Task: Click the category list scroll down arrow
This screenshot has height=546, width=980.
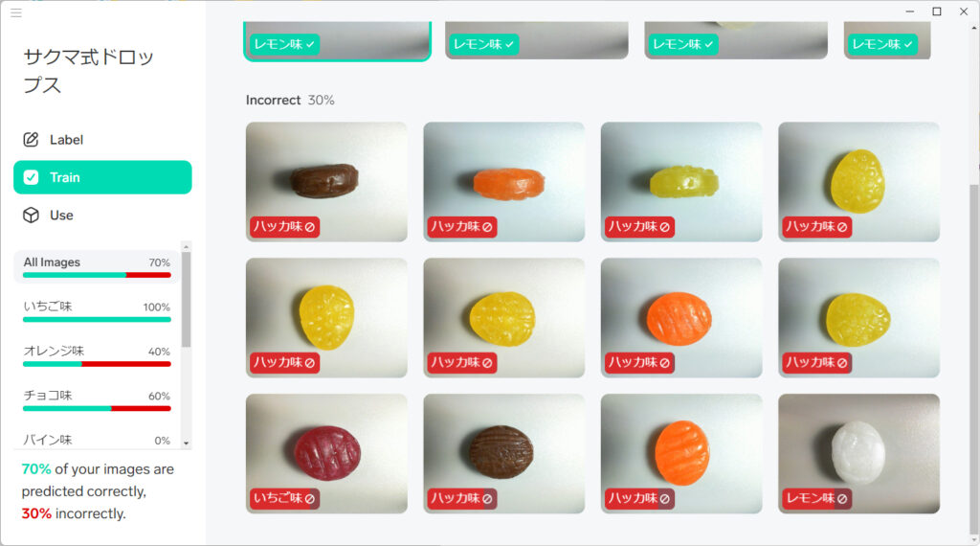Action: point(187,443)
